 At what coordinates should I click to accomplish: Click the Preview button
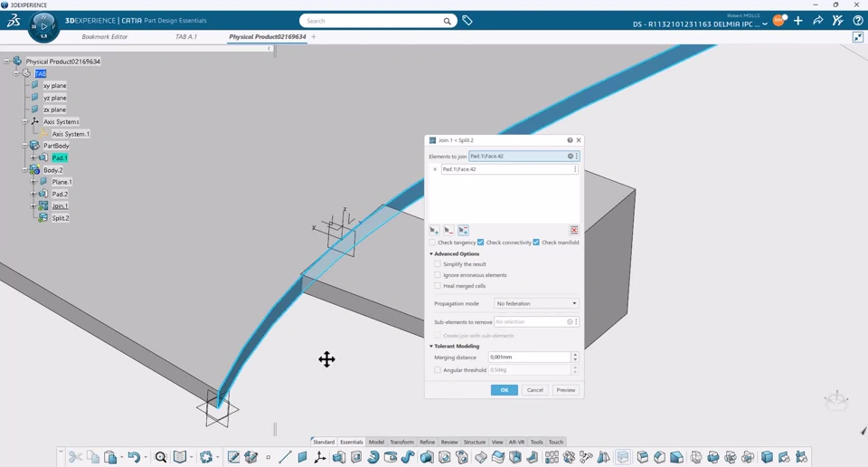click(x=565, y=390)
